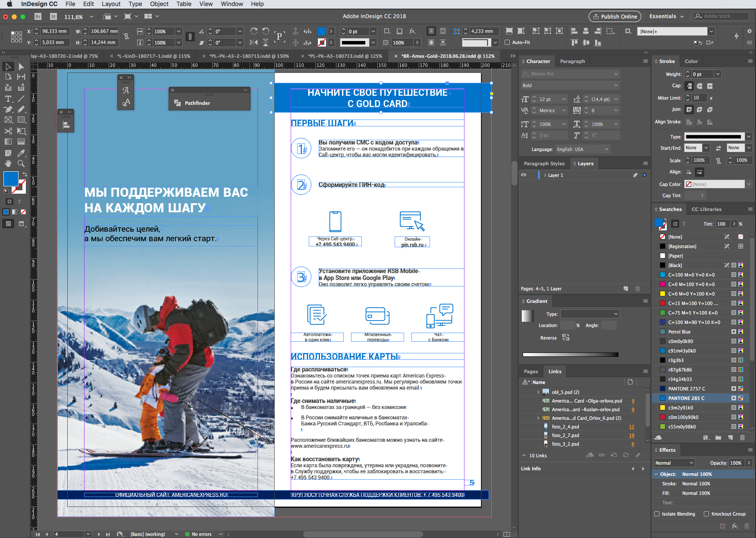The width and height of the screenshot is (756, 538).
Task: Switch to the Paragraph tab
Action: click(x=572, y=61)
